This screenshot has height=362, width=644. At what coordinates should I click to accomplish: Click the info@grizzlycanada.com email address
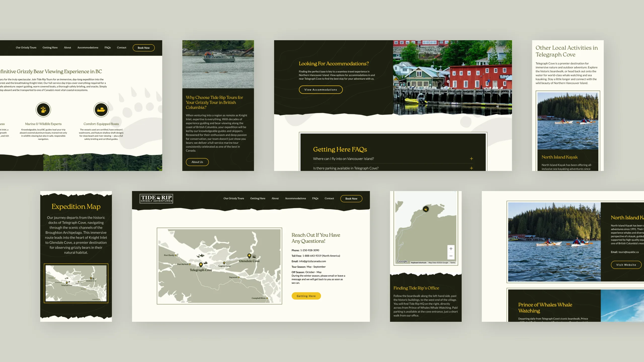click(312, 261)
